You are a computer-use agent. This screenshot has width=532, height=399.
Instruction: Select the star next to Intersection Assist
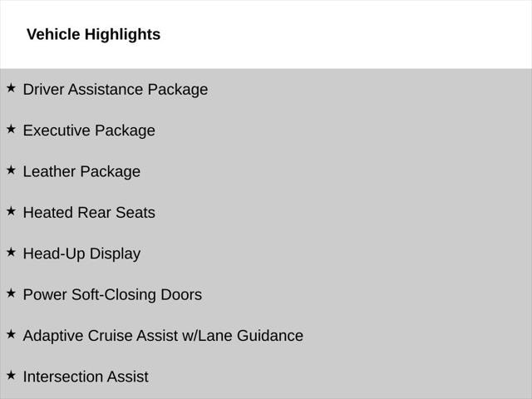(x=11, y=375)
